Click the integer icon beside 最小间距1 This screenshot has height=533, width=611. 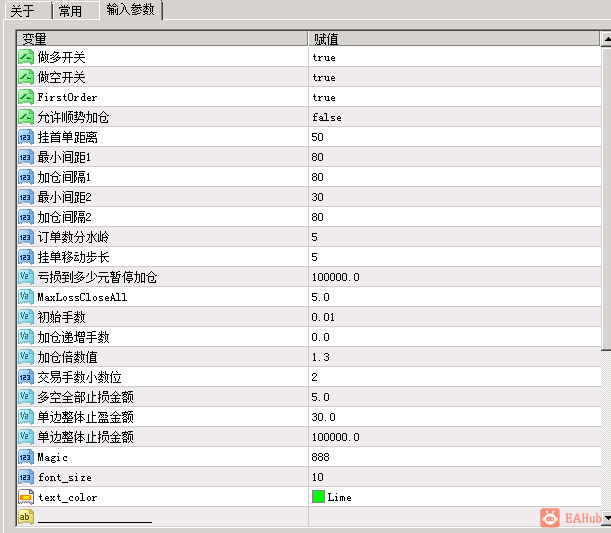pyautogui.click(x=26, y=157)
